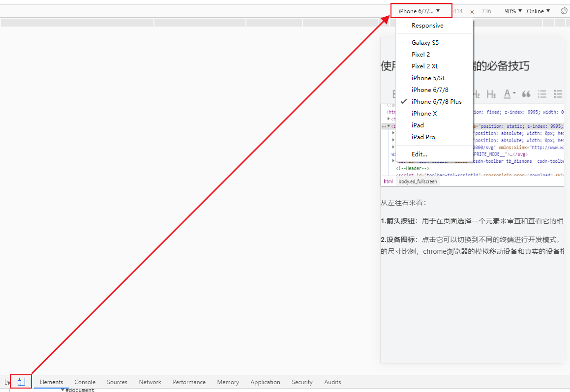Screen dimensions: 570x392
Task: Apply H3 heading in the editor toolbar
Action: pyautogui.click(x=491, y=93)
